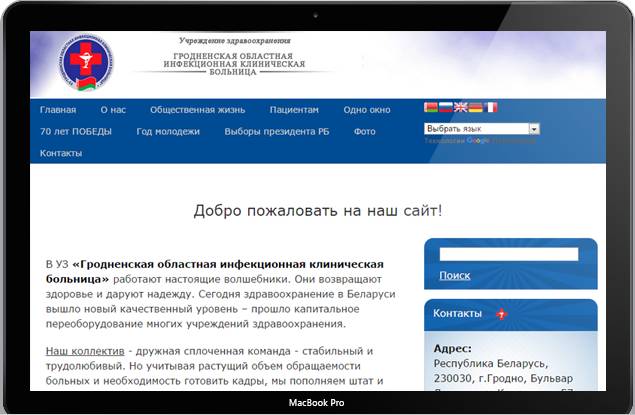Image resolution: width=635 pixels, height=415 pixels.
Task: Open the Выбрать язык language dropdown
Action: 482,129
